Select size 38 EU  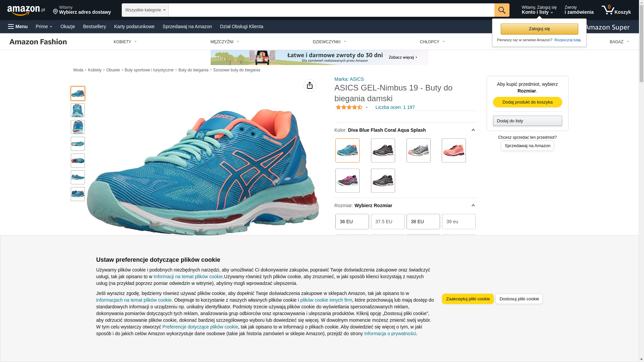click(x=423, y=222)
